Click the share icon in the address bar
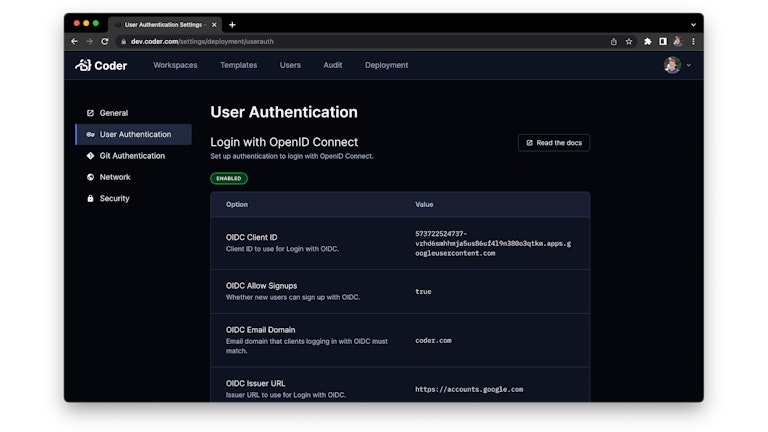The image size is (768, 432). click(613, 41)
